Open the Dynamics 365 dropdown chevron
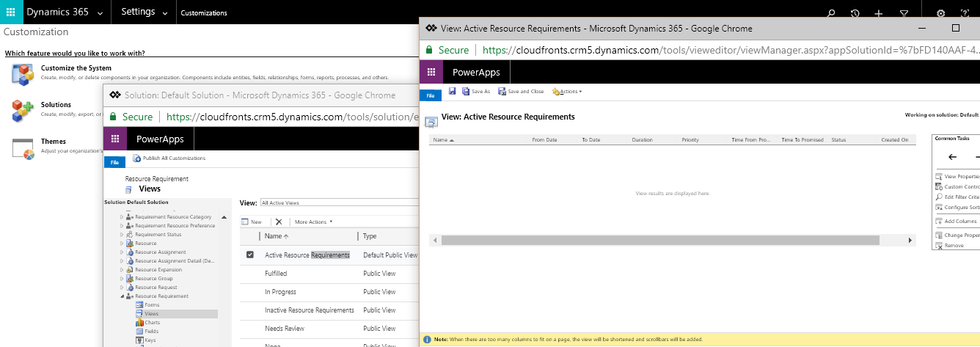The image size is (980, 347). tap(100, 13)
